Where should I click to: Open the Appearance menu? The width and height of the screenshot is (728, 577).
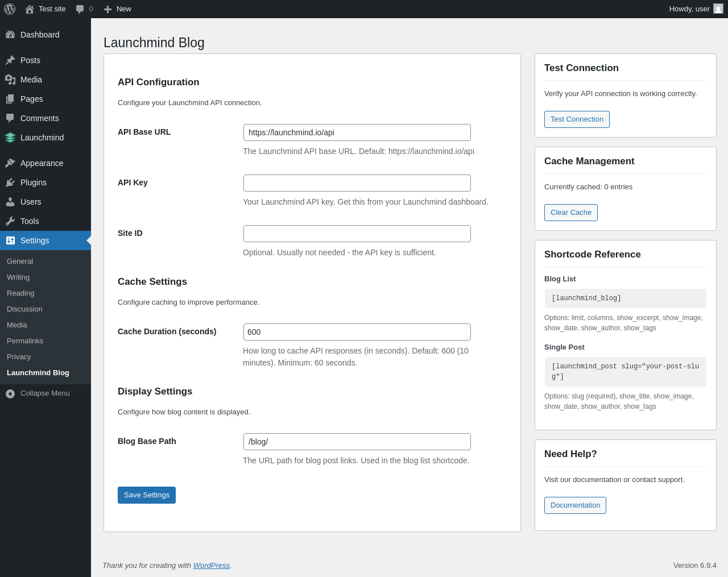pyautogui.click(x=42, y=163)
